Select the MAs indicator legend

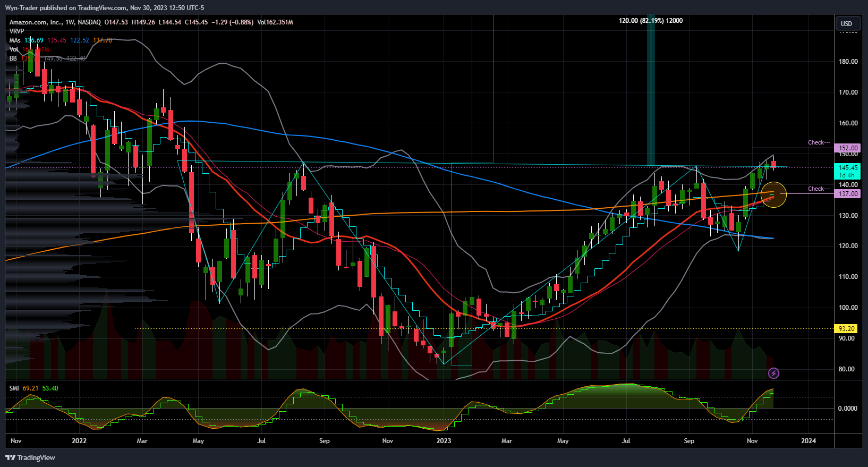coord(15,40)
